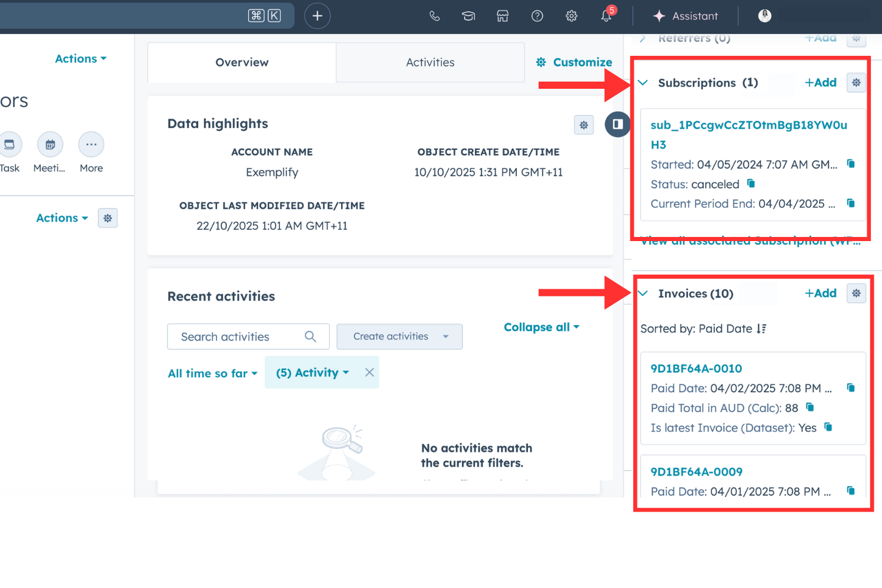Image resolution: width=882 pixels, height=588 pixels.
Task: Open the HubSpot Academy graduation cap icon
Action: (x=468, y=16)
